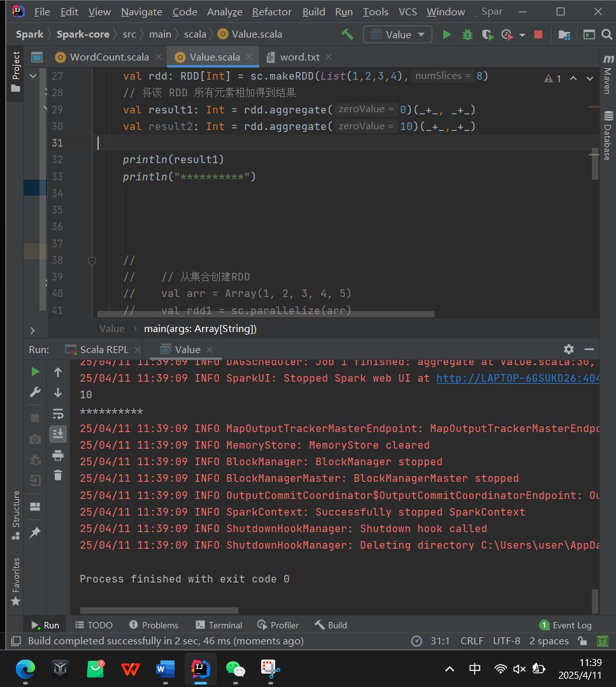Viewport: 616px width, 687px height.
Task: Start debugging with the bug icon
Action: [468, 34]
